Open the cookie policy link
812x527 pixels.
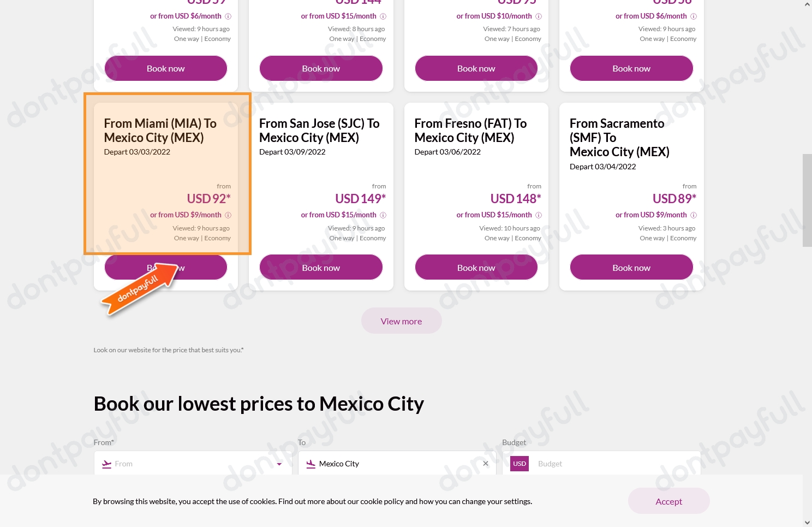coord(378,501)
